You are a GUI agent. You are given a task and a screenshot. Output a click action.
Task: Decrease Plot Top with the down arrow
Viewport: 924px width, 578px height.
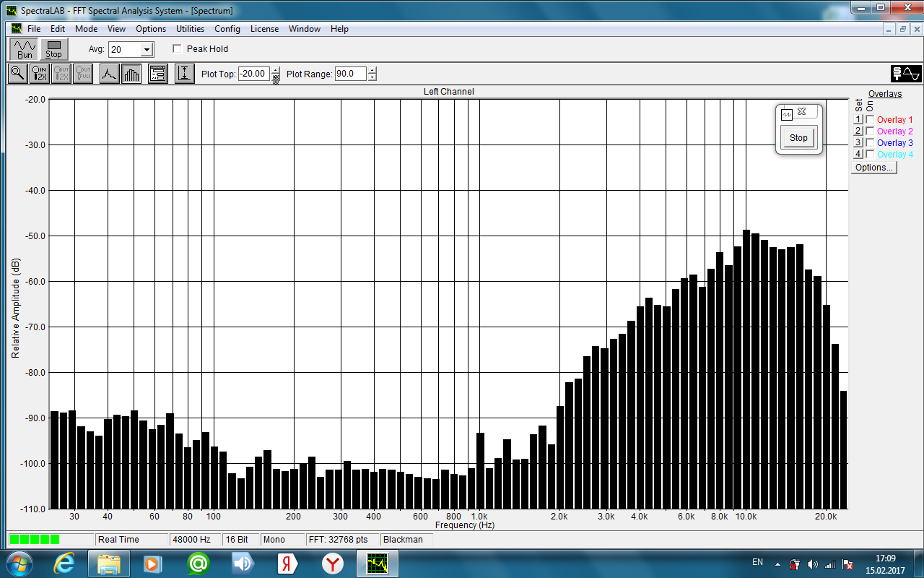tap(275, 77)
